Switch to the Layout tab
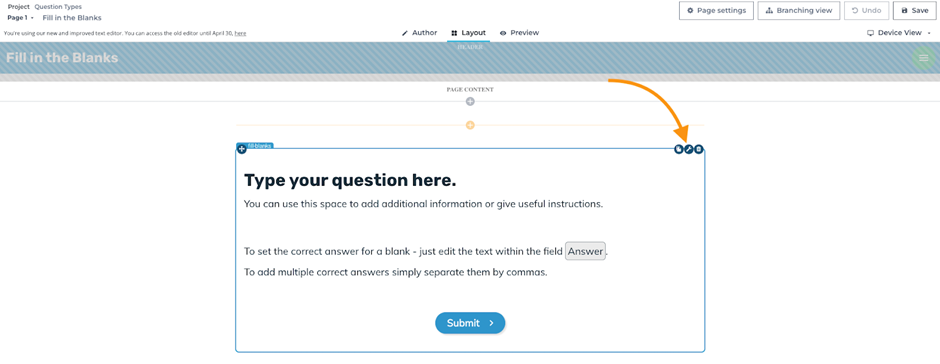940x364 pixels. (x=468, y=32)
